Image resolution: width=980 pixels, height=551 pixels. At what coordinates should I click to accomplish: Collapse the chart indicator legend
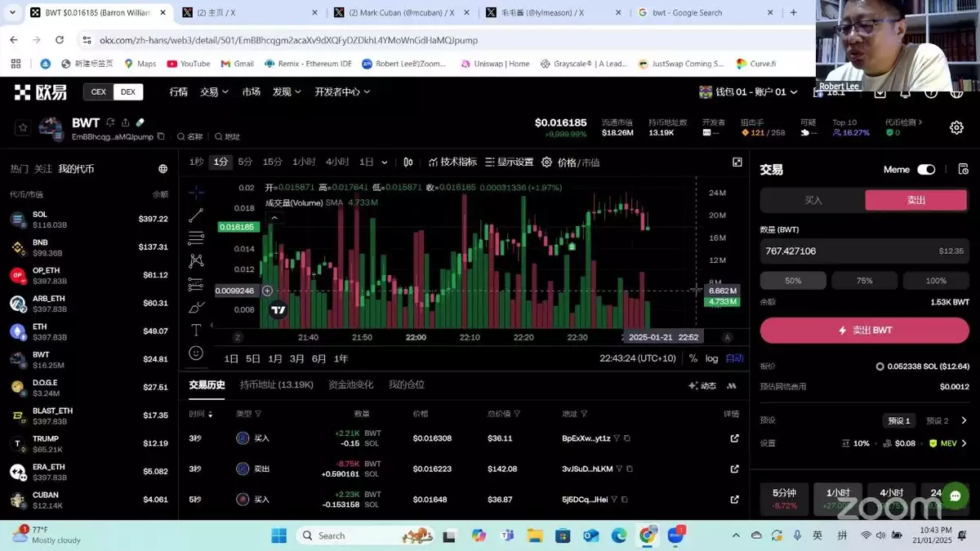[274, 218]
